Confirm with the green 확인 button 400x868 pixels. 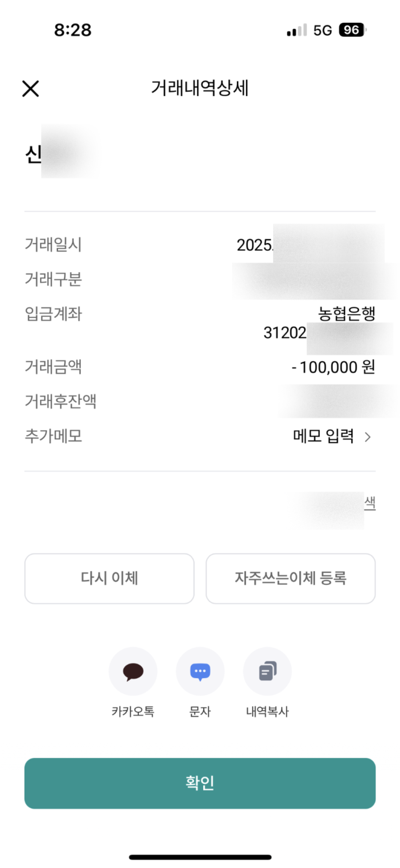tap(200, 783)
